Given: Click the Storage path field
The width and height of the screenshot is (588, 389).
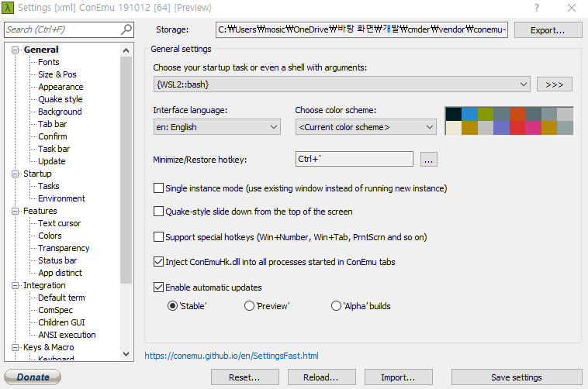Looking at the screenshot, I should point(361,29).
